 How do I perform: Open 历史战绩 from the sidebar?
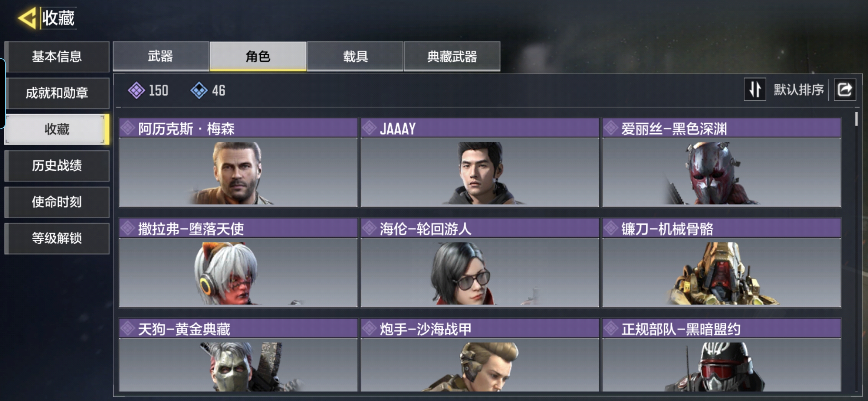pos(57,166)
